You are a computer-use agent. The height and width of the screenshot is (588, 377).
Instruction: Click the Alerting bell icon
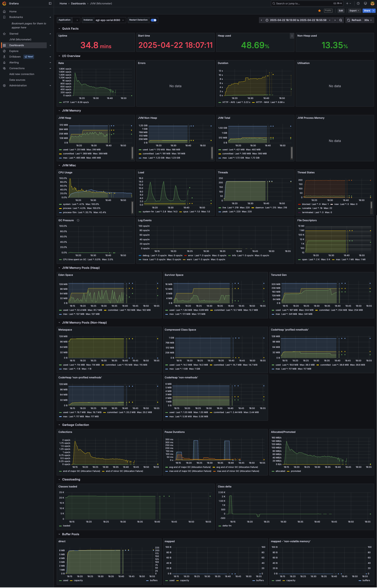tap(4, 63)
